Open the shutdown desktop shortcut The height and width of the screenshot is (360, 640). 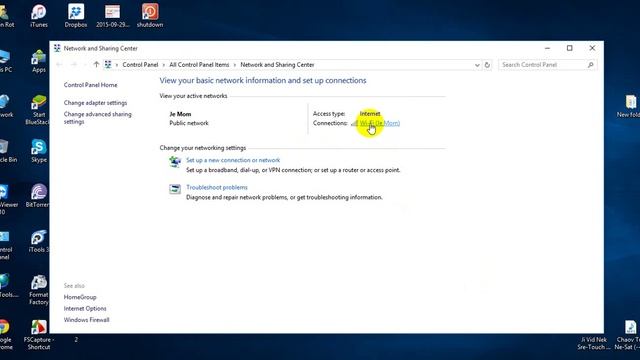(150, 16)
